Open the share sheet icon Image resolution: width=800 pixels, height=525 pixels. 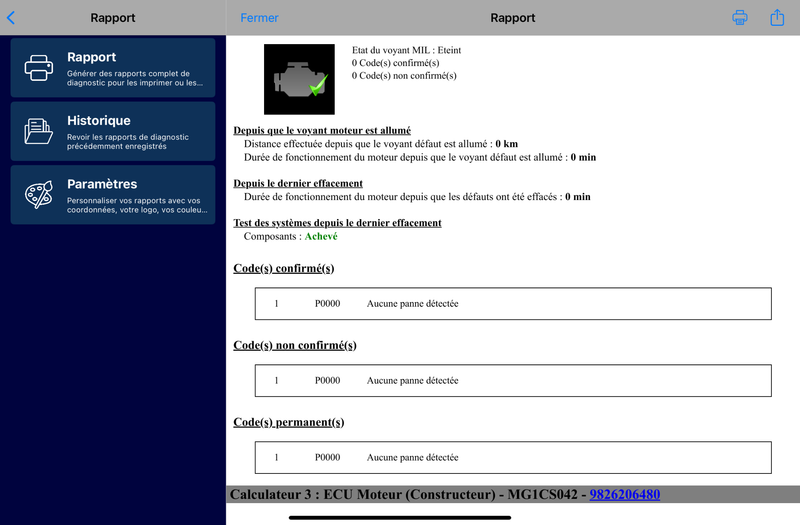777,18
